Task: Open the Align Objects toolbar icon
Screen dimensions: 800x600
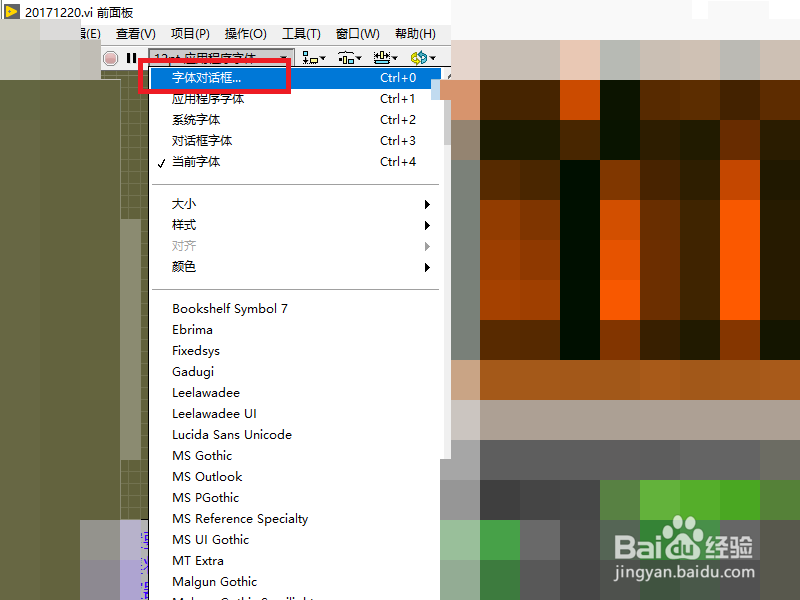Action: pyautogui.click(x=310, y=57)
